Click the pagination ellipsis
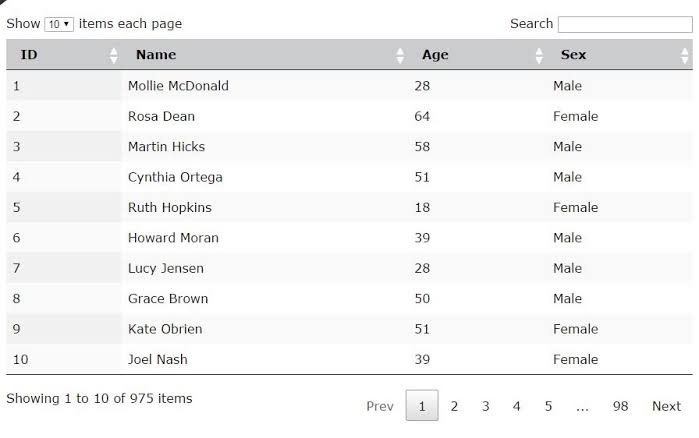This screenshot has width=699, height=438. pyautogui.click(x=582, y=406)
